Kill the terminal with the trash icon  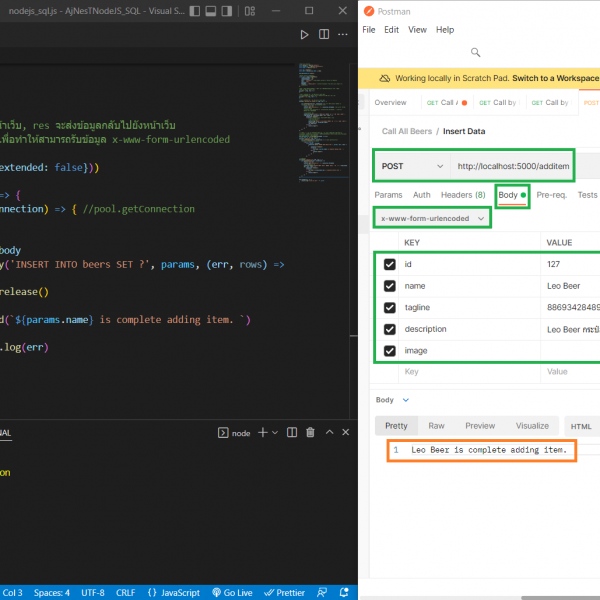[x=310, y=433]
